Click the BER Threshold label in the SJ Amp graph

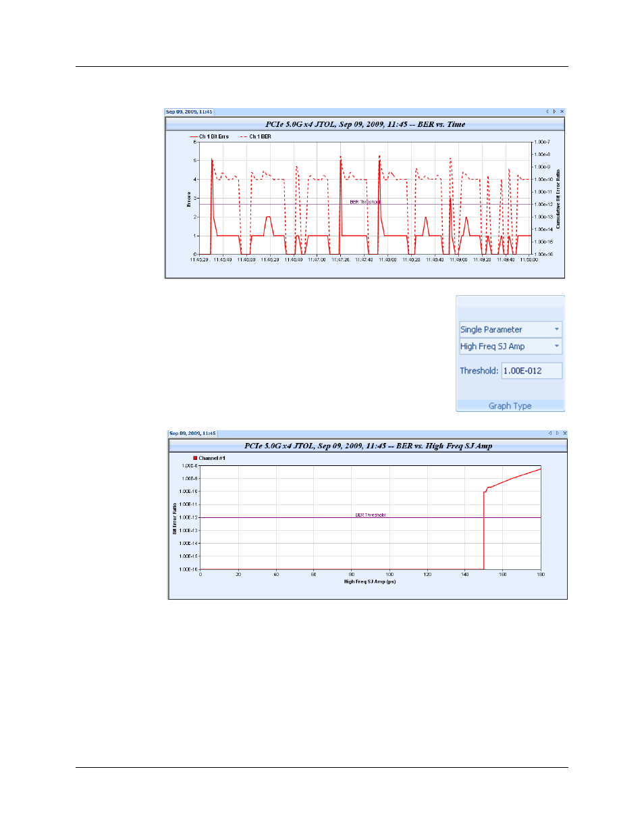tap(371, 515)
